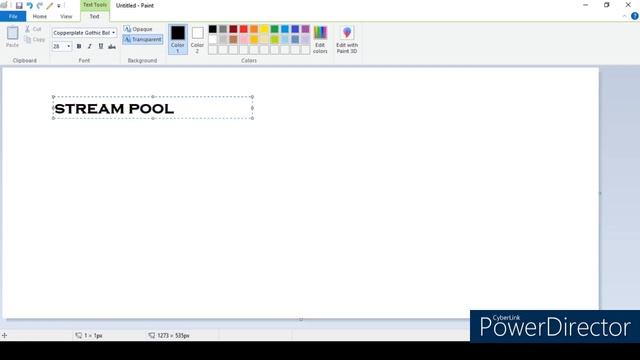Toggle Underline formatting
Viewport: 640px width, 360px height.
click(x=101, y=46)
